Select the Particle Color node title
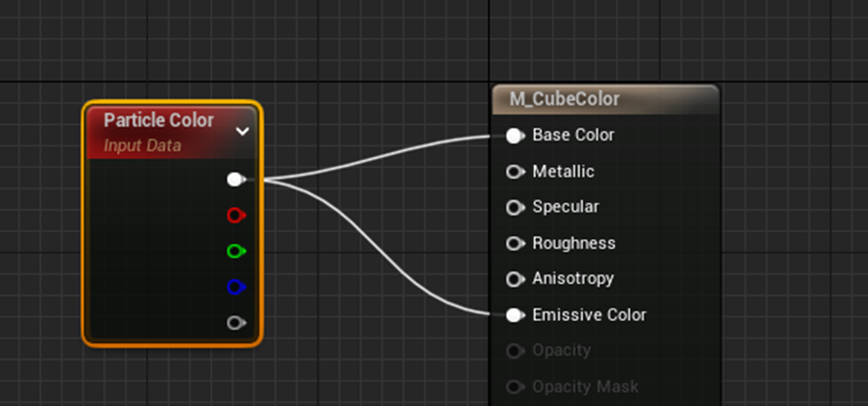Image resolution: width=868 pixels, height=406 pixels. click(x=159, y=121)
